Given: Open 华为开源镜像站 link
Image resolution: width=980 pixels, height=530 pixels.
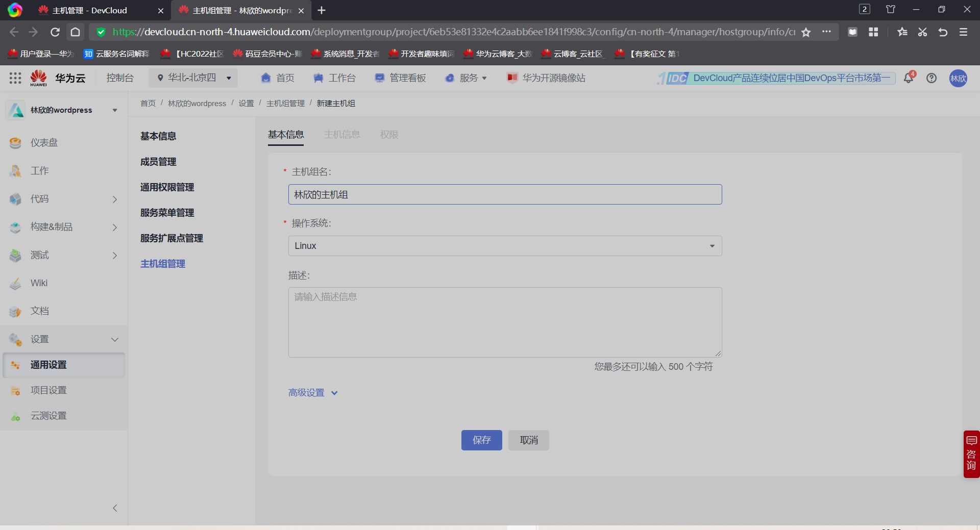Looking at the screenshot, I should (546, 78).
